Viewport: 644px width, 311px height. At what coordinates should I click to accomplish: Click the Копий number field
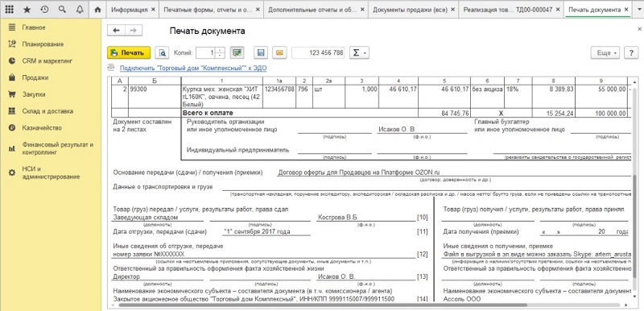click(x=206, y=52)
